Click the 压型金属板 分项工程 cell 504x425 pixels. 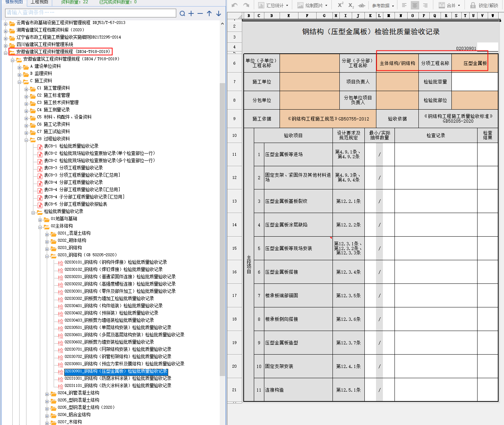point(475,63)
